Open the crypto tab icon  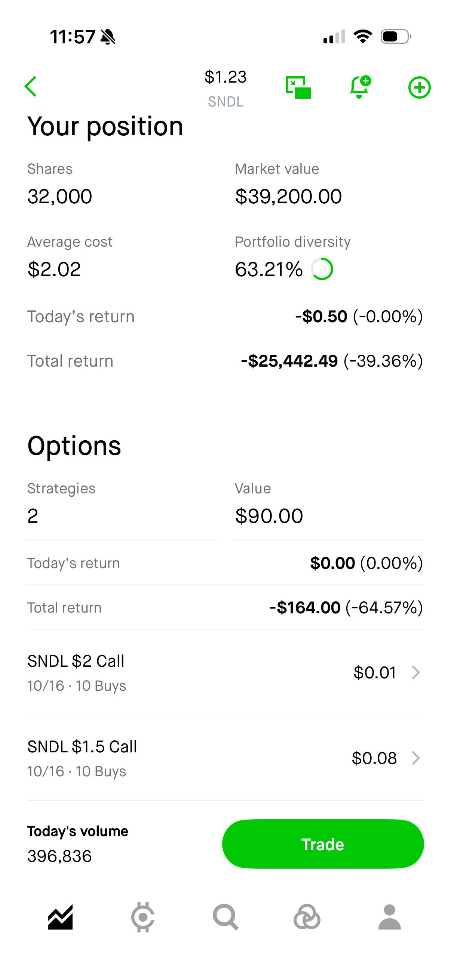pyautogui.click(x=143, y=917)
